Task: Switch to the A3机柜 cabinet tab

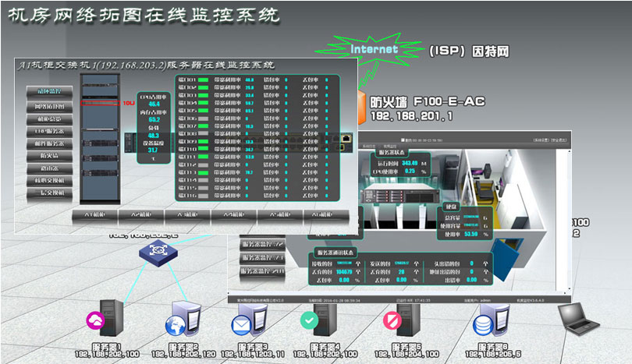Action: point(187,215)
